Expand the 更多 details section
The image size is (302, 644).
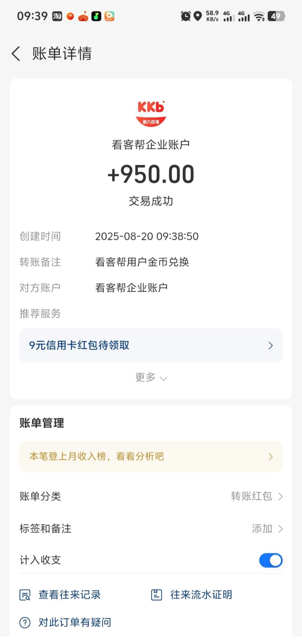pyautogui.click(x=151, y=377)
